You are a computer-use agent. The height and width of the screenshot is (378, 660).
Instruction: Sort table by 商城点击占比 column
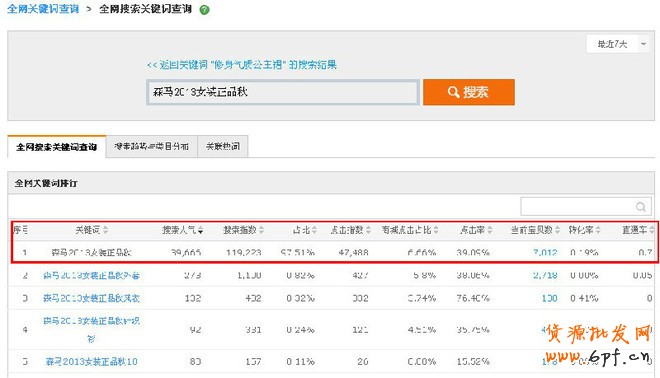410,230
